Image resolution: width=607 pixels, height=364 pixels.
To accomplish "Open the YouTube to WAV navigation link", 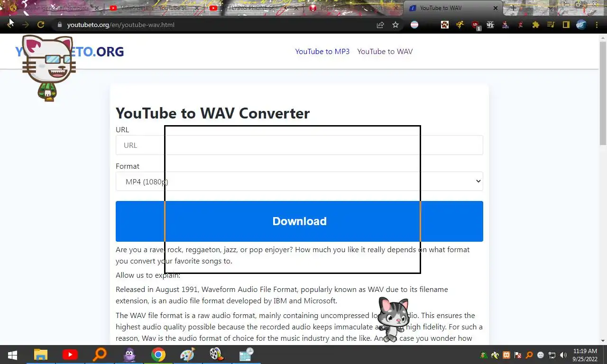I will pyautogui.click(x=385, y=51).
